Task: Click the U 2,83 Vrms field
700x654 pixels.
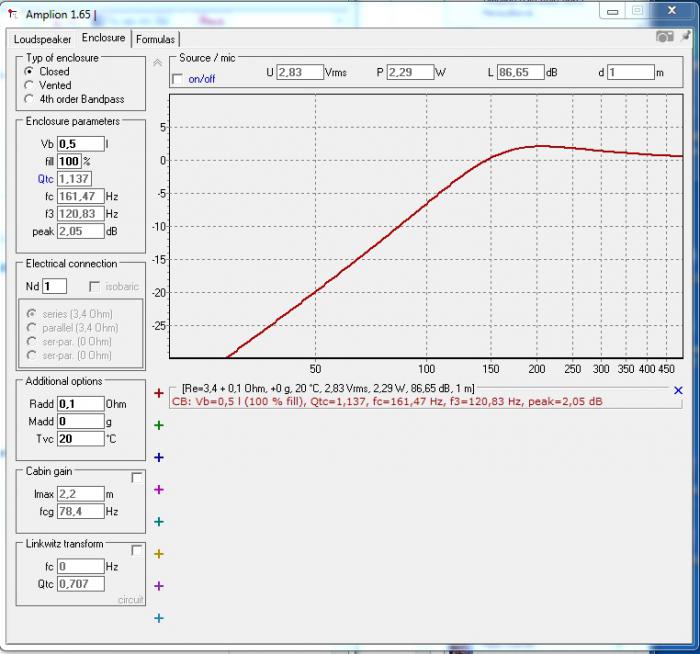Action: click(x=300, y=72)
